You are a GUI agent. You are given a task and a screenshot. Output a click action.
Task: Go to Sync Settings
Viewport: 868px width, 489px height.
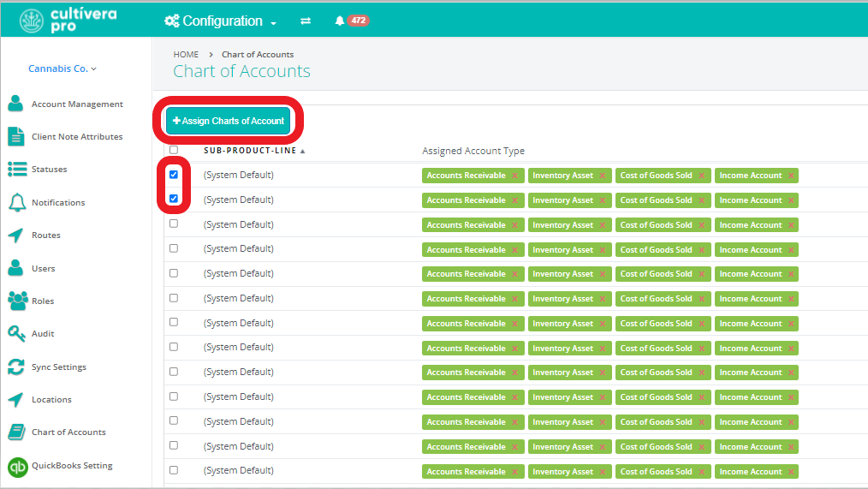59,367
